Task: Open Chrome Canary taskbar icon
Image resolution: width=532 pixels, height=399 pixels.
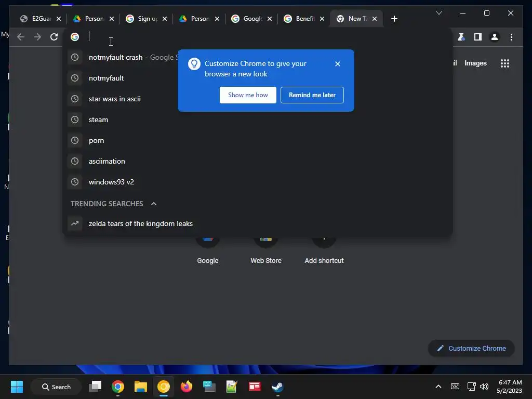Action: pyautogui.click(x=164, y=387)
